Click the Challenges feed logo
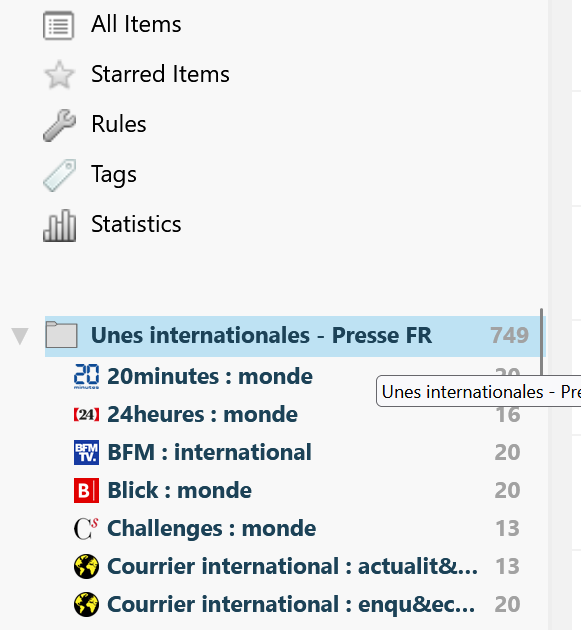The image size is (581, 630). [86, 528]
